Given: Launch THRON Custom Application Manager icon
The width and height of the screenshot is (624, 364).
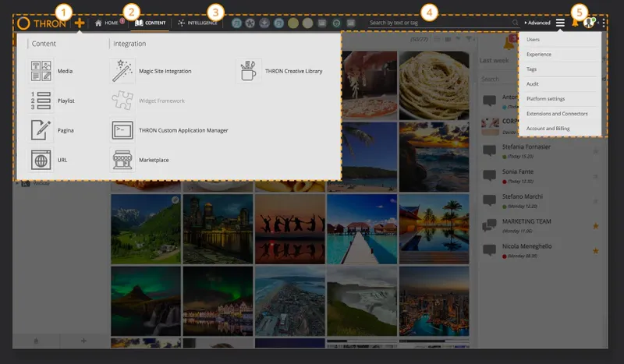Looking at the screenshot, I should click(x=122, y=130).
